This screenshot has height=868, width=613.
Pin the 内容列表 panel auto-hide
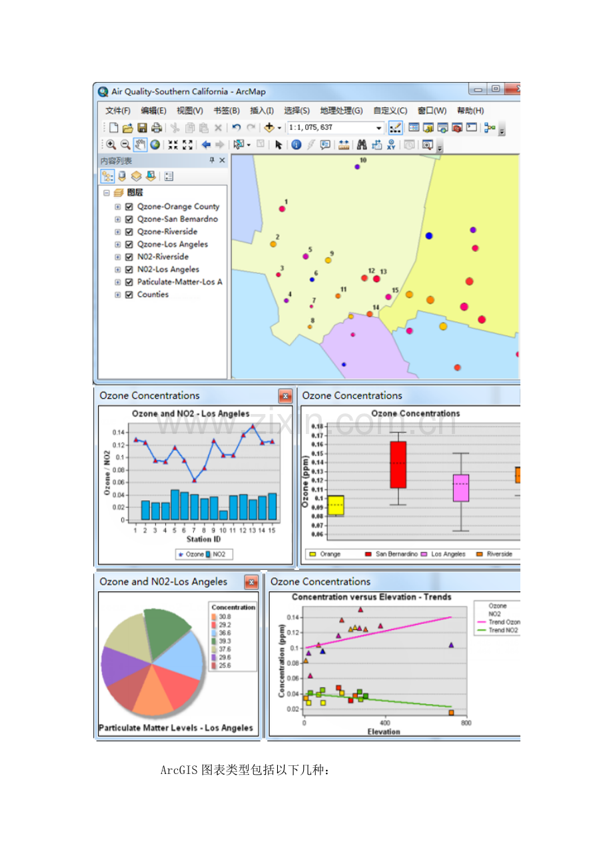click(212, 161)
